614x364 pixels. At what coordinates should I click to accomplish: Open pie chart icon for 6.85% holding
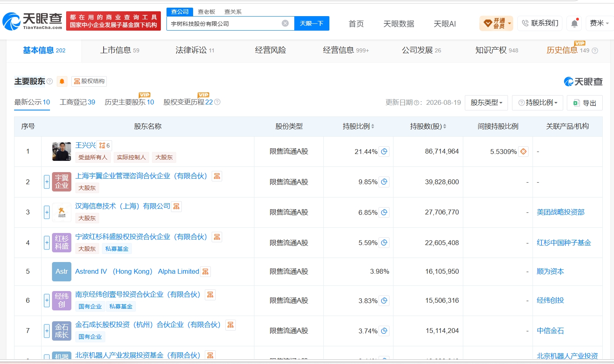point(384,212)
